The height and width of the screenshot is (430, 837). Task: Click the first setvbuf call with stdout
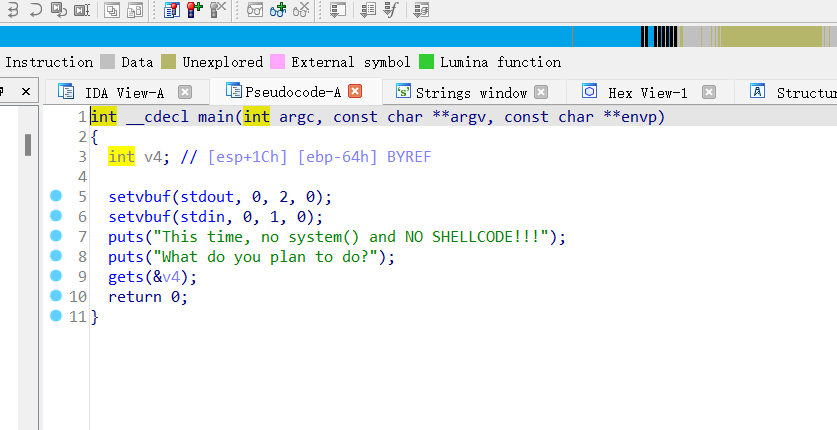[x=139, y=197]
